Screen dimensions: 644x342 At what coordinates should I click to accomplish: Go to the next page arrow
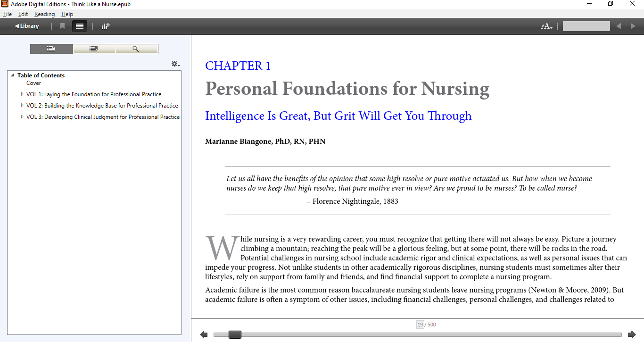(632, 335)
